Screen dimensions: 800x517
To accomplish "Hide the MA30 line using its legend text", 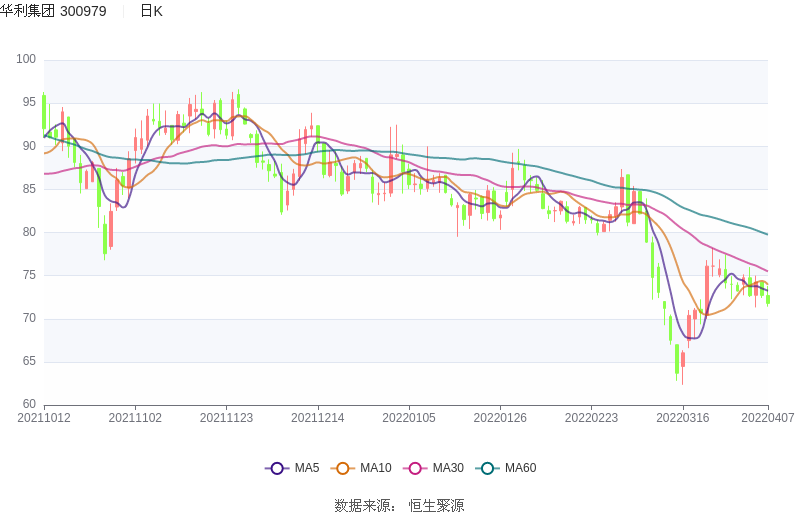I will pos(448,468).
